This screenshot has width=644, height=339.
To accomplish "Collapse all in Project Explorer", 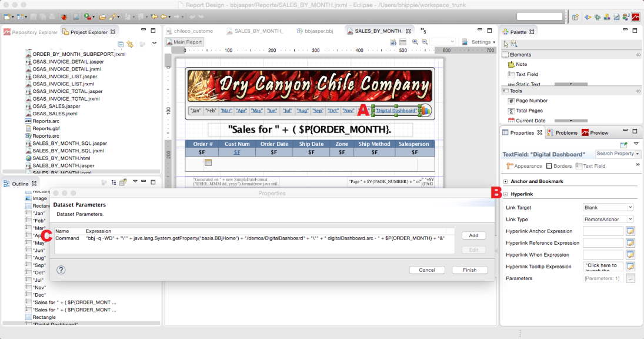I will (121, 44).
